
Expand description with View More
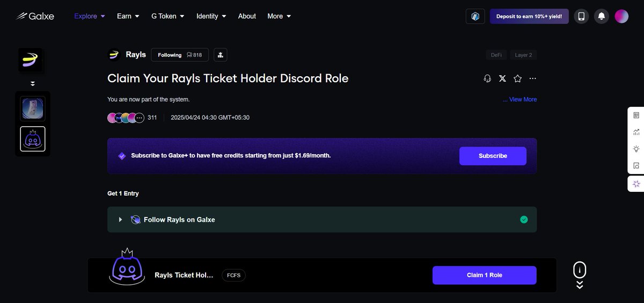coord(519,99)
